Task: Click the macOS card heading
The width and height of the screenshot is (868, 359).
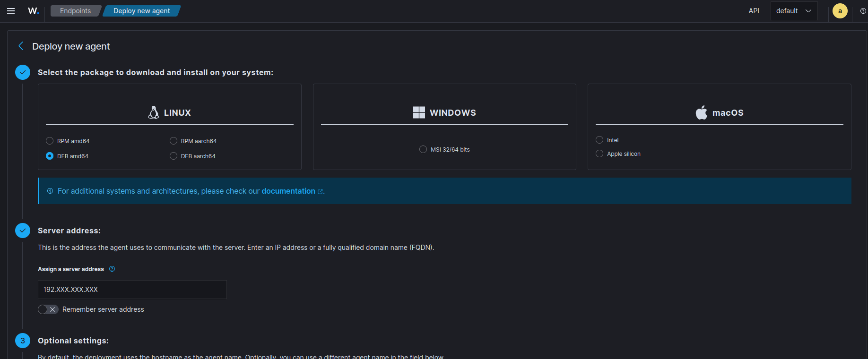Action: (x=728, y=112)
